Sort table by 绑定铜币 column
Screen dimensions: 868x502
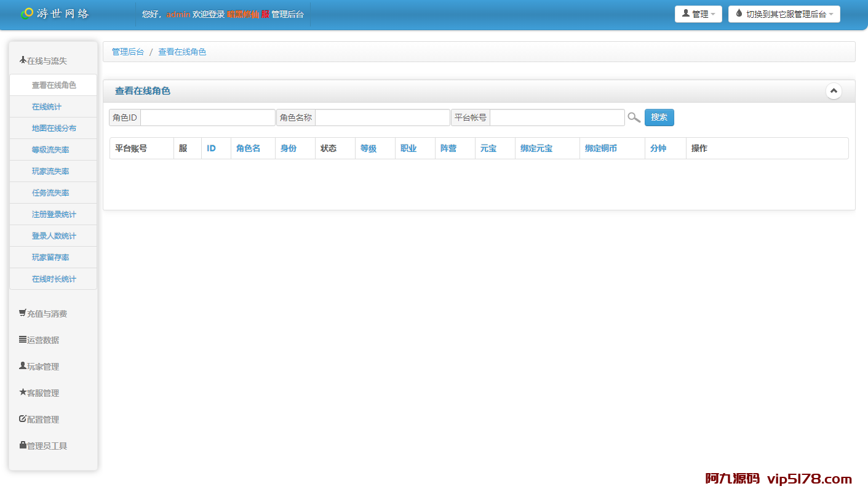(x=601, y=148)
